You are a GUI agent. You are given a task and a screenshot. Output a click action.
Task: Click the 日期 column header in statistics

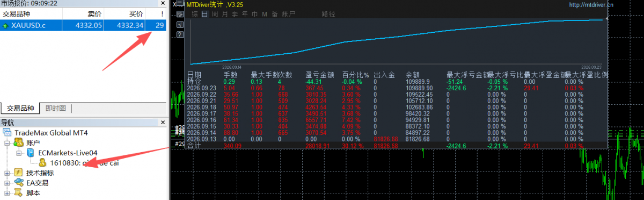[x=194, y=75]
